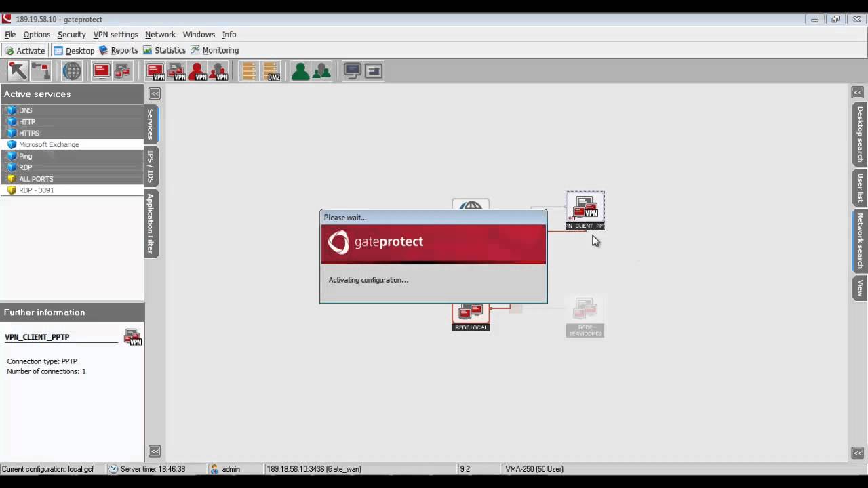Open the Reports view
This screenshot has height=488, width=868.
(x=119, y=51)
